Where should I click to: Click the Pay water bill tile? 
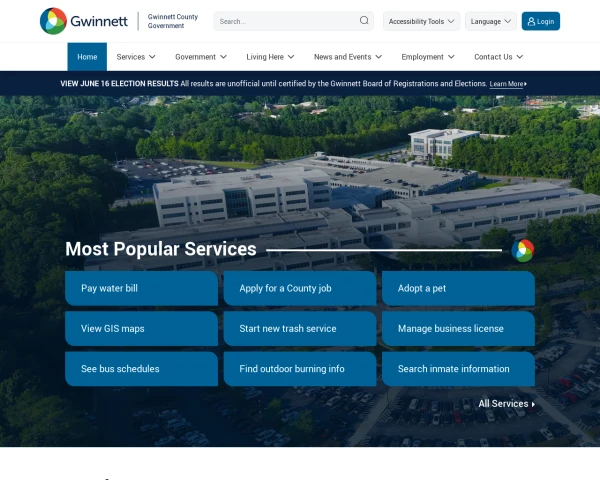coord(142,288)
